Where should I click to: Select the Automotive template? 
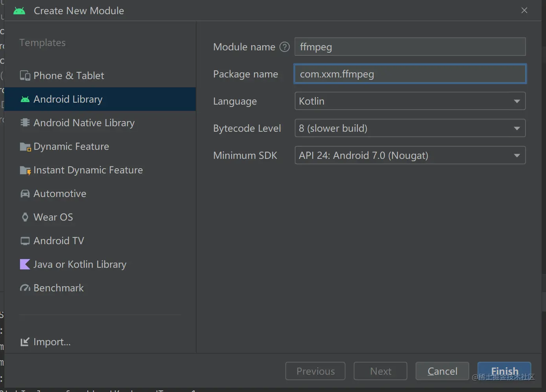click(100, 193)
